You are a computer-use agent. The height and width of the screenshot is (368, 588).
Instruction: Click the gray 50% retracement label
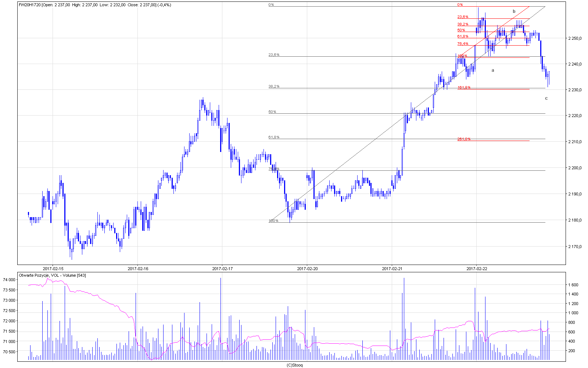tap(272, 112)
